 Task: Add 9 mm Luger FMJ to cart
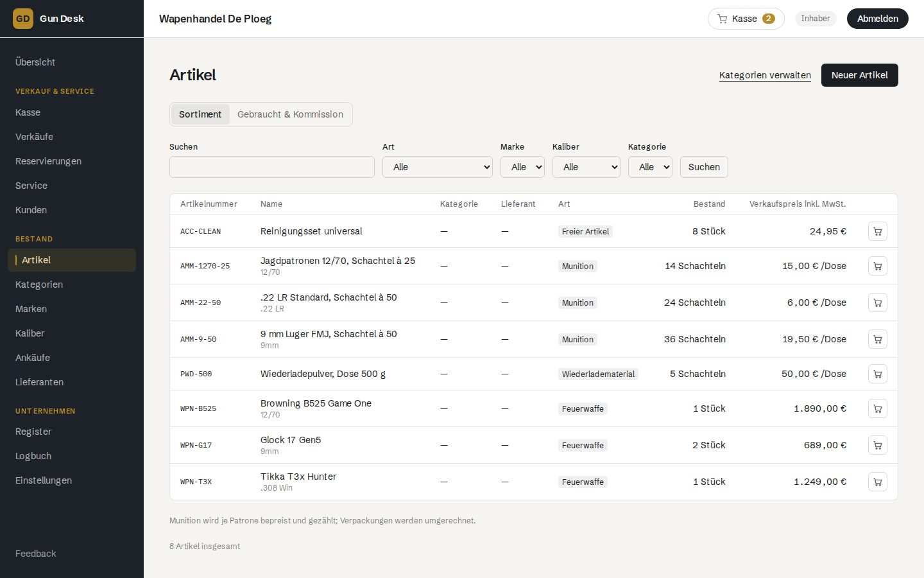877,339
